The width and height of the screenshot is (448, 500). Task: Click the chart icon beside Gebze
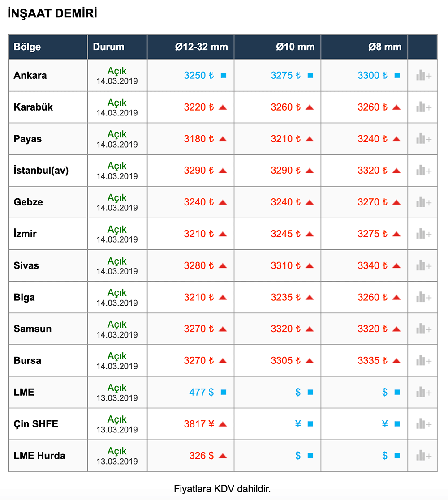pyautogui.click(x=423, y=202)
